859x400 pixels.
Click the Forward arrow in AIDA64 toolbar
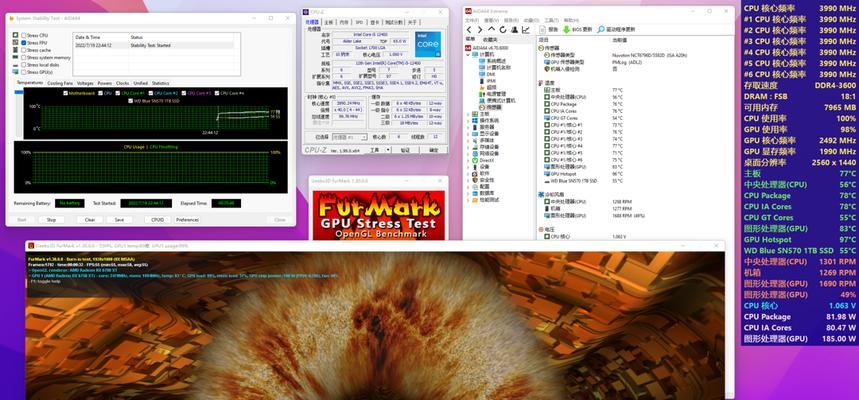click(x=480, y=30)
